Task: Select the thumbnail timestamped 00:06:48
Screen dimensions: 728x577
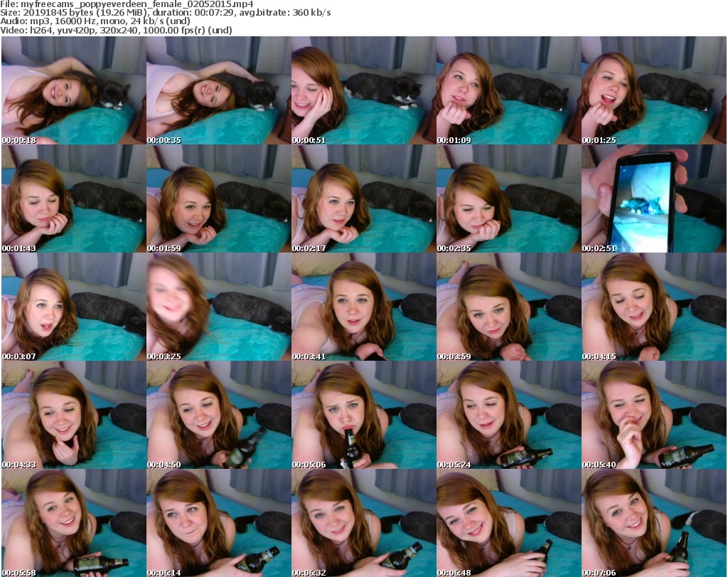Action: pyautogui.click(x=508, y=523)
